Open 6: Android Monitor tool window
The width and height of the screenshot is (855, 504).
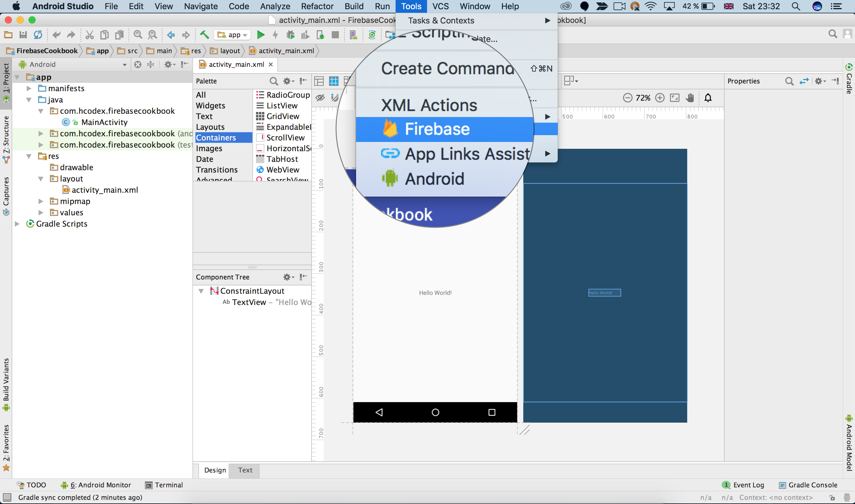click(96, 485)
